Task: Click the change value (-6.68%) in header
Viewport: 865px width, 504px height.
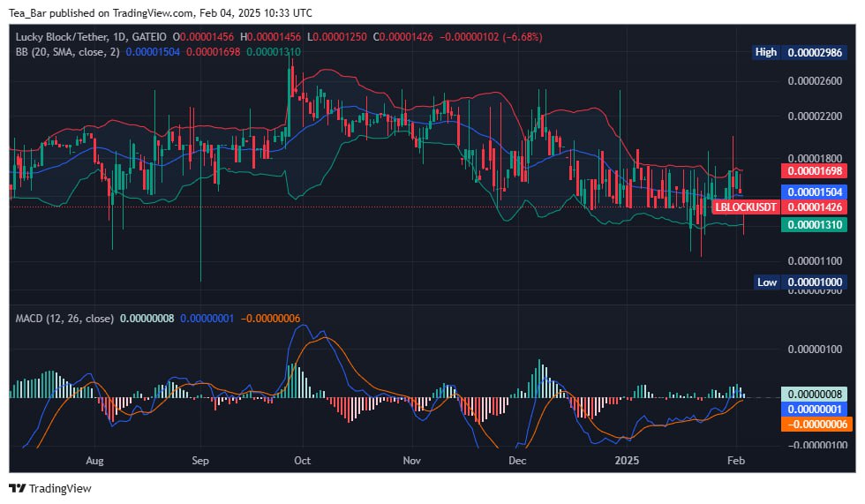Action: [x=522, y=37]
